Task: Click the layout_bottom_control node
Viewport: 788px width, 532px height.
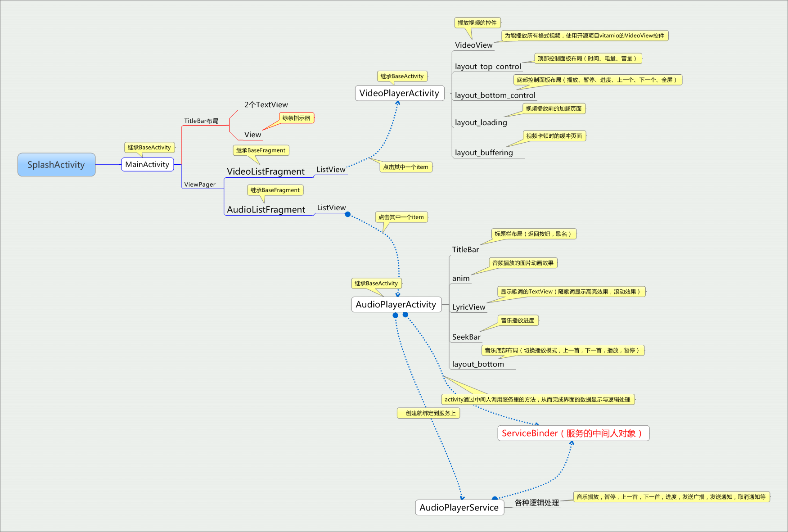Action: tap(495, 95)
